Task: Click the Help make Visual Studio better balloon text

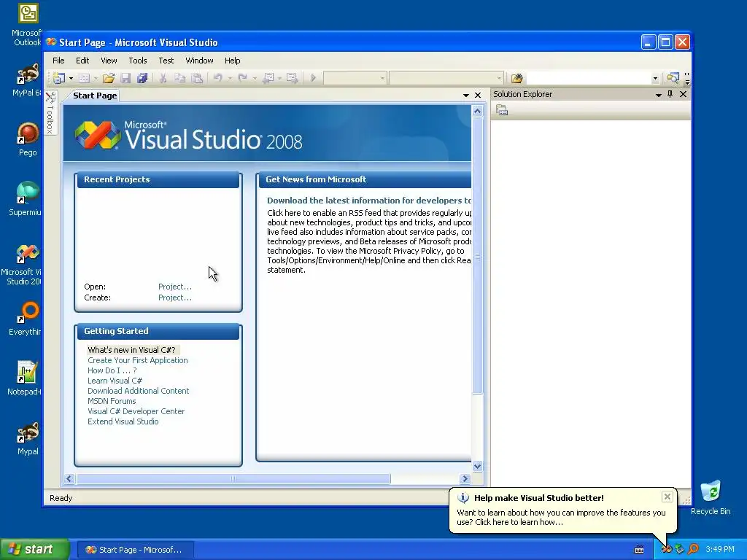Action: 561,518
